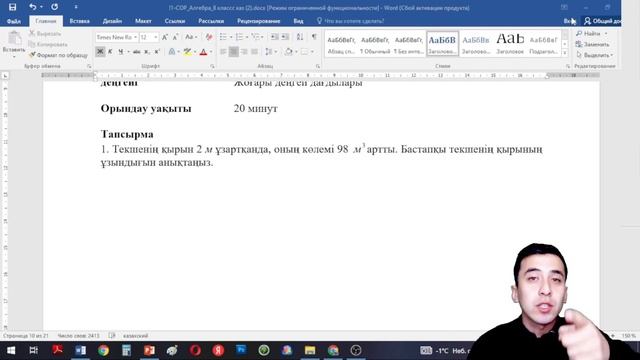Screen dimensions: 640x360
Task: Click the decrease font size icon
Action: pyautogui.click(x=176, y=37)
